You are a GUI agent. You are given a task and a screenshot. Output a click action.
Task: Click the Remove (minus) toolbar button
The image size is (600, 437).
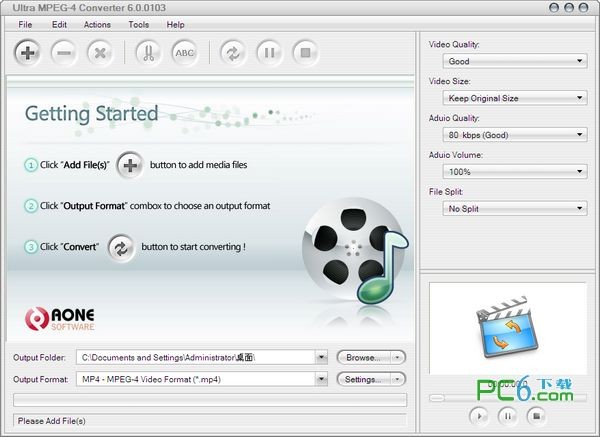64,52
